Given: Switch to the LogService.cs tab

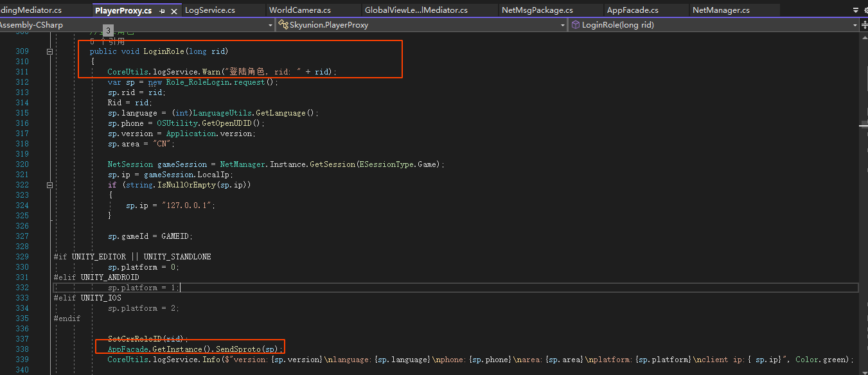Looking at the screenshot, I should point(209,10).
